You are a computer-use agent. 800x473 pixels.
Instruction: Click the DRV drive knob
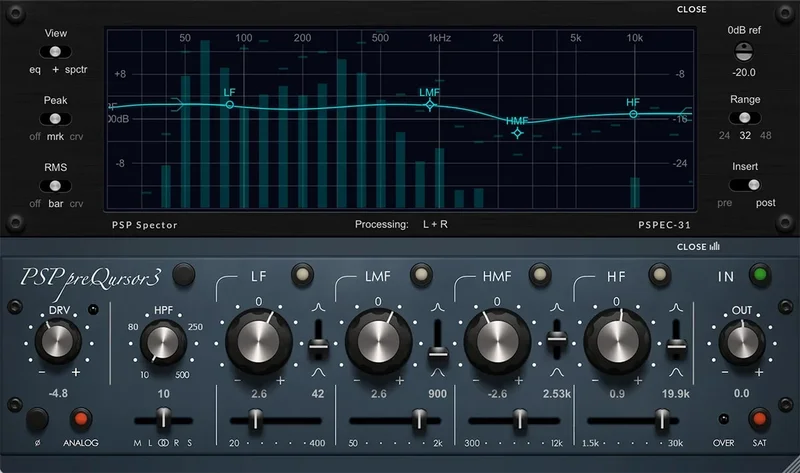(x=58, y=341)
